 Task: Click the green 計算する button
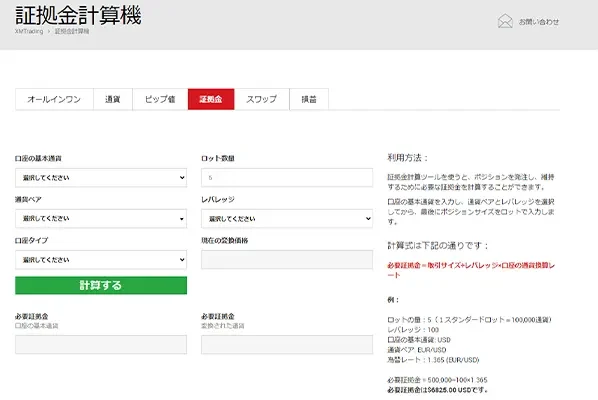[101, 285]
